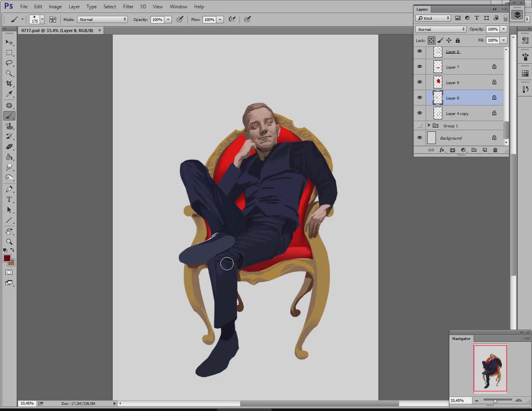The height and width of the screenshot is (411, 532).
Task: Hide Layer 4 copy visibility eye
Action: click(x=420, y=113)
